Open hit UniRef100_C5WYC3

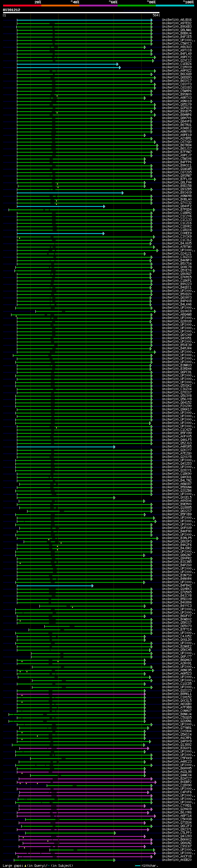click(x=177, y=43)
